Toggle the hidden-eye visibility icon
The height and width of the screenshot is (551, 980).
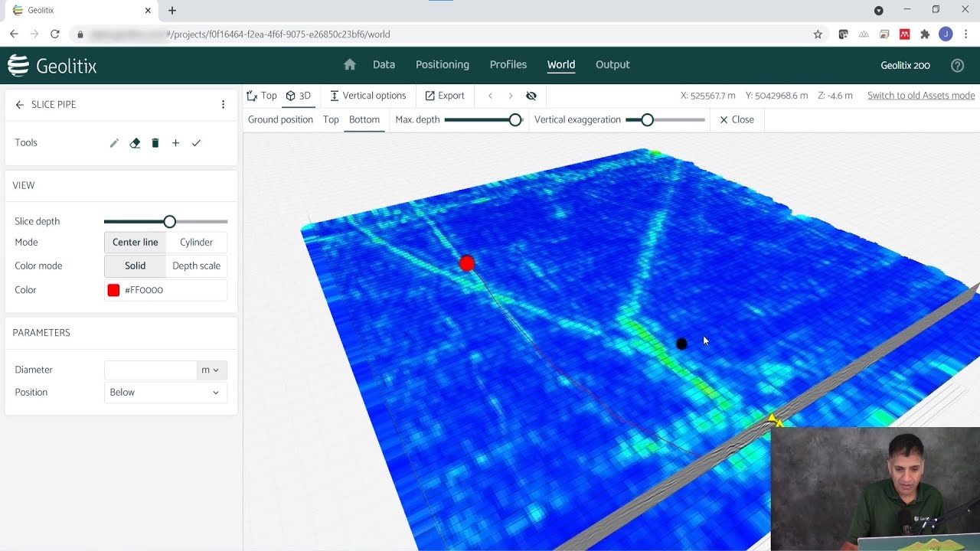coord(531,96)
